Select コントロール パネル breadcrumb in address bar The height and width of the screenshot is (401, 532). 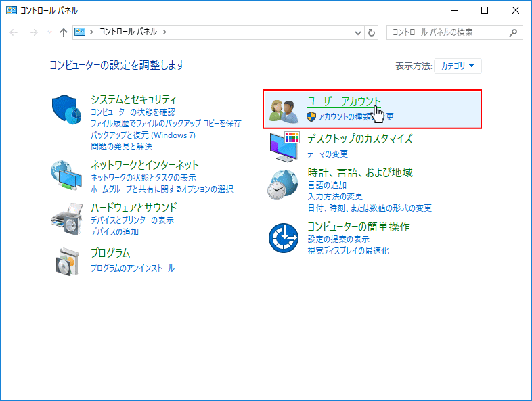click(128, 32)
